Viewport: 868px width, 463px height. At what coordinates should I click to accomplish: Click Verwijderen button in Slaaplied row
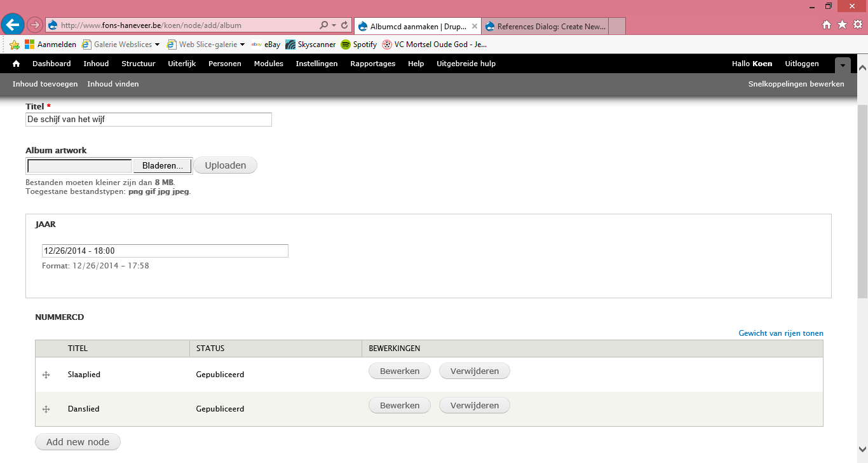[x=475, y=371]
